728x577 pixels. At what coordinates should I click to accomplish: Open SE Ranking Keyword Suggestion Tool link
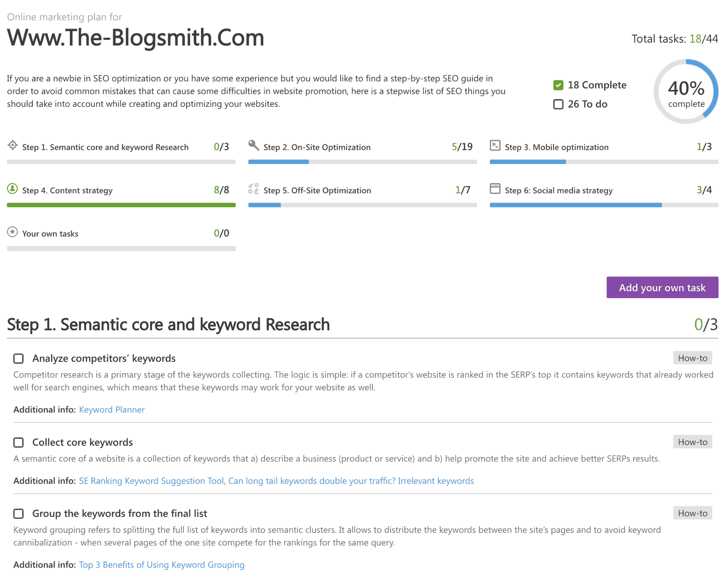151,481
